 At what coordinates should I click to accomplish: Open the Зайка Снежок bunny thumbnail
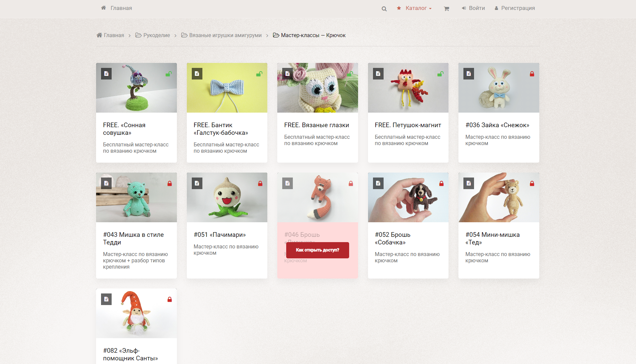click(499, 88)
